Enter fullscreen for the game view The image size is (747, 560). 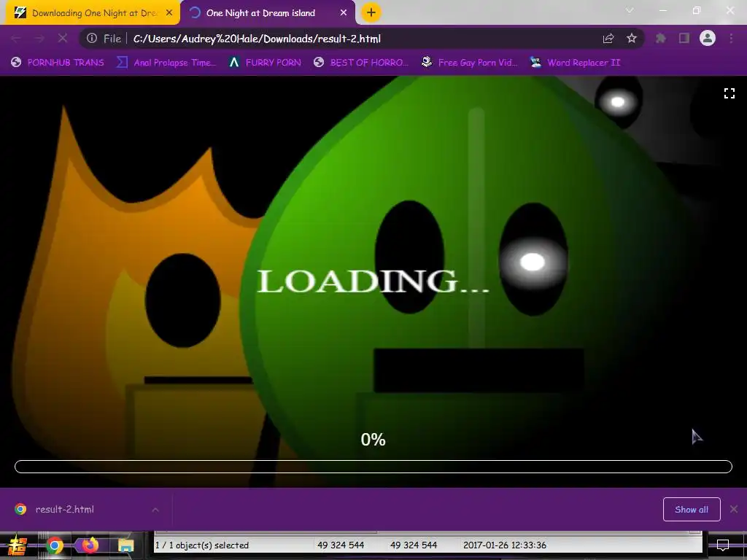[x=729, y=93]
